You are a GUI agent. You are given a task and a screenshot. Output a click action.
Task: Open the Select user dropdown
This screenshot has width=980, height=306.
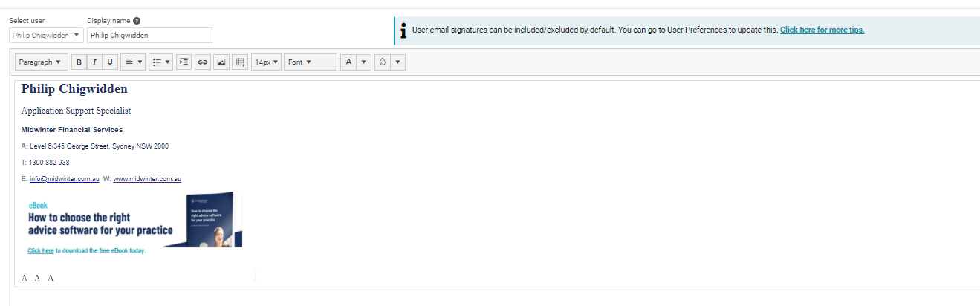46,35
